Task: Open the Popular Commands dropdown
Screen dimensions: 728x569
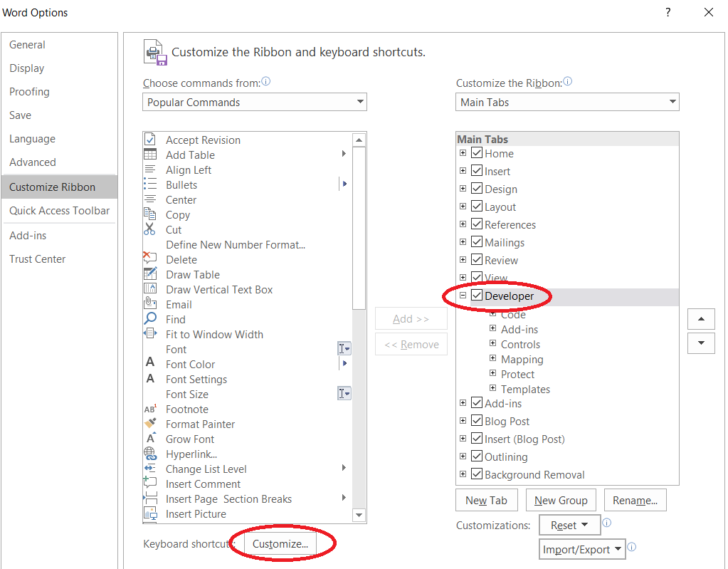Action: [255, 102]
